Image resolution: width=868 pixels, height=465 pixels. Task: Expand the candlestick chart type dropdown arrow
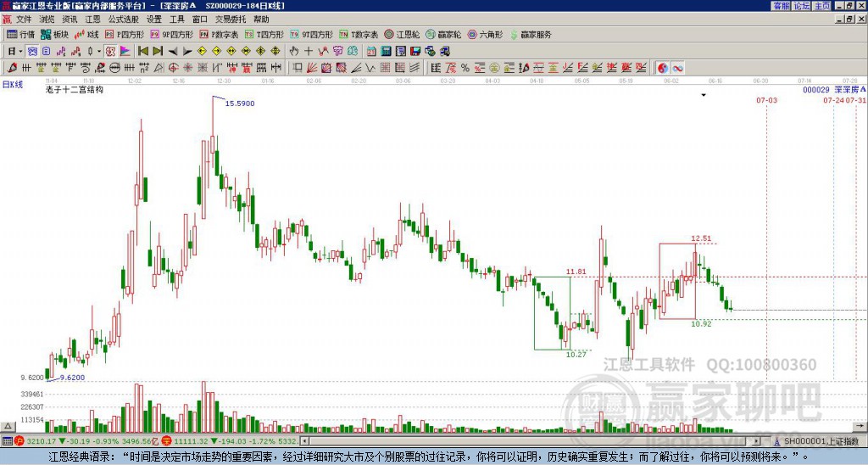[x=99, y=52]
